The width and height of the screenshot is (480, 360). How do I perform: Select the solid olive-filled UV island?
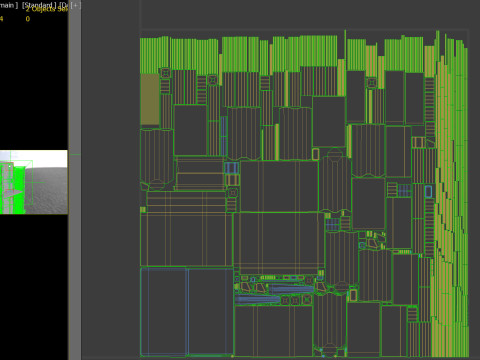click(x=150, y=100)
